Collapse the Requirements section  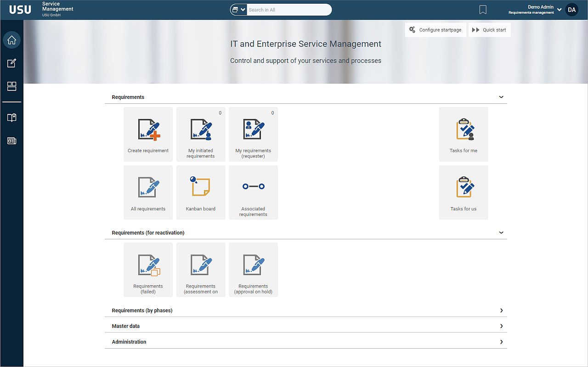tap(501, 97)
